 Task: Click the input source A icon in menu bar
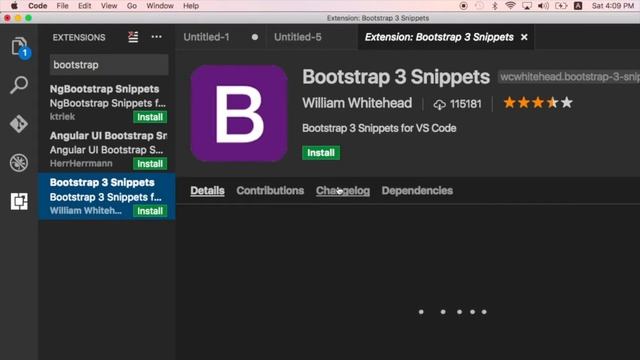click(578, 6)
